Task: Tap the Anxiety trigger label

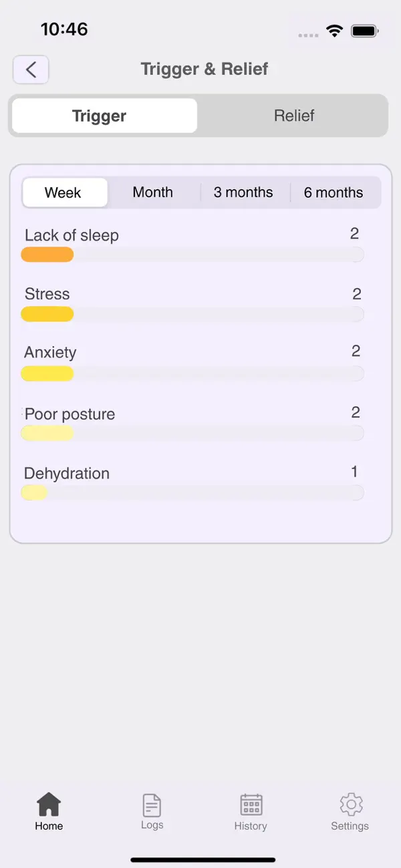Action: 50,352
